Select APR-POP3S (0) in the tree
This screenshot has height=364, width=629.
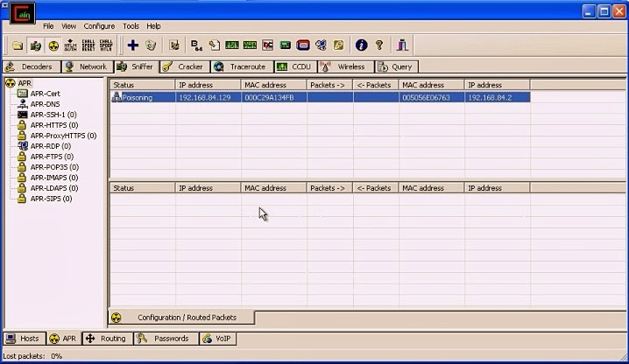54,167
